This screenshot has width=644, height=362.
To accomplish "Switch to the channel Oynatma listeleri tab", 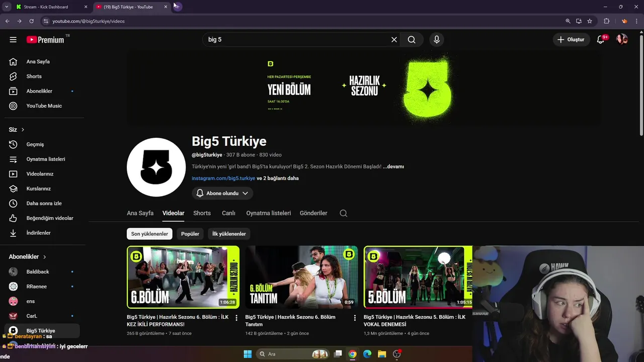I will click(268, 213).
